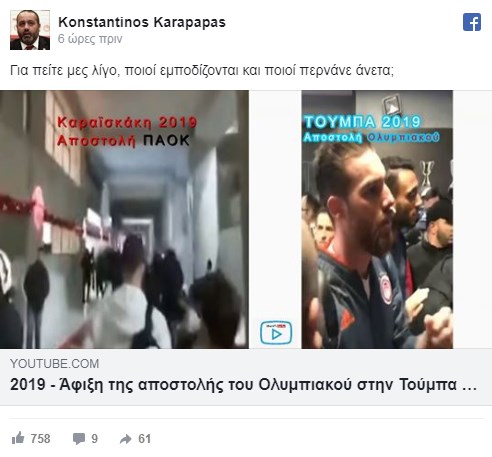Click the Facebook logo icon
The height and width of the screenshot is (457, 492).
[x=472, y=22]
